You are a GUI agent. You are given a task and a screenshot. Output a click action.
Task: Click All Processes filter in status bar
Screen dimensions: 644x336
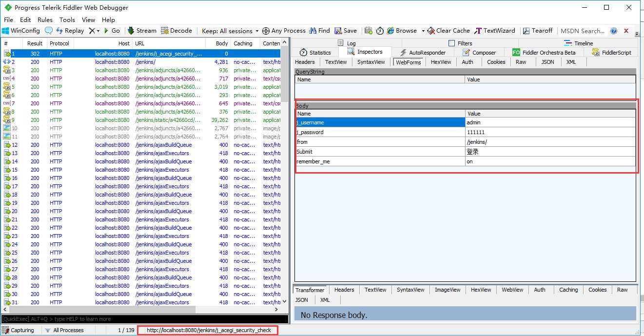64,330
